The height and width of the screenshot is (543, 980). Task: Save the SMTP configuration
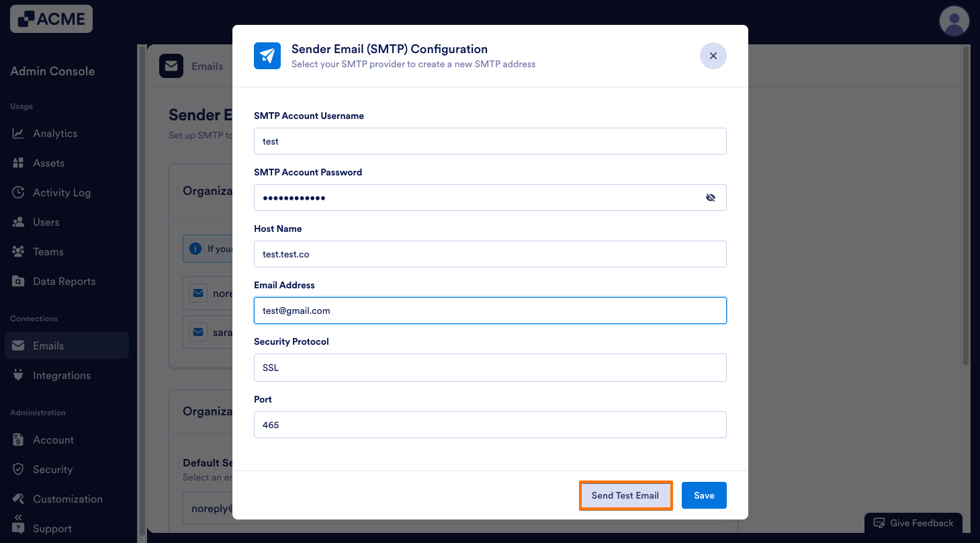(x=704, y=495)
